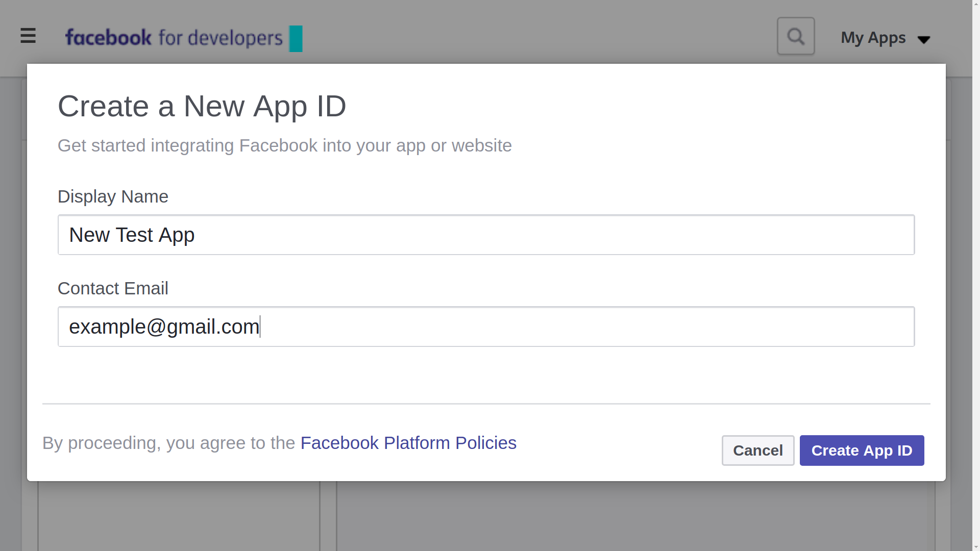Open search with the magnifier icon
The height and width of the screenshot is (551, 980).
796,36
